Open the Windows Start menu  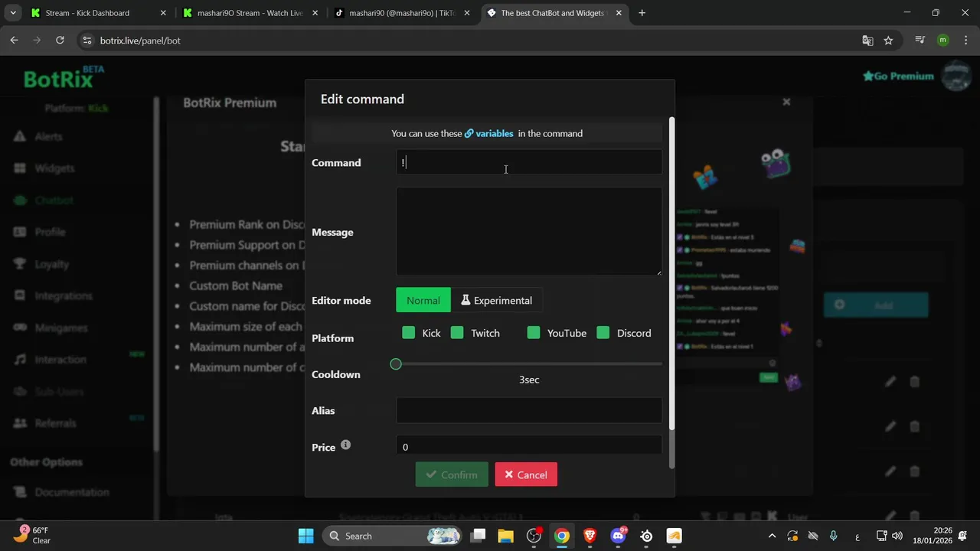point(305,536)
